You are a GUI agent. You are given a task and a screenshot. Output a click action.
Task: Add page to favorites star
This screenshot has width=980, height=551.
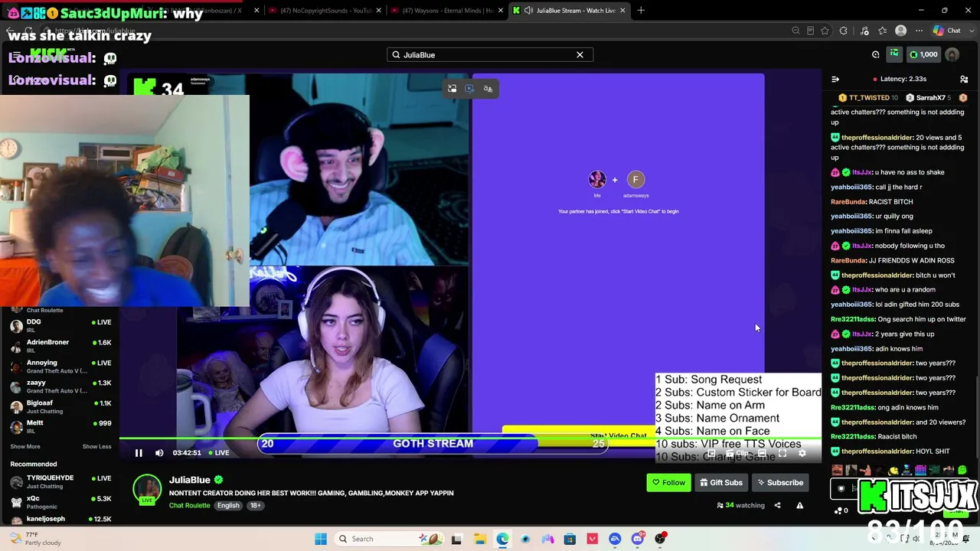click(x=825, y=31)
